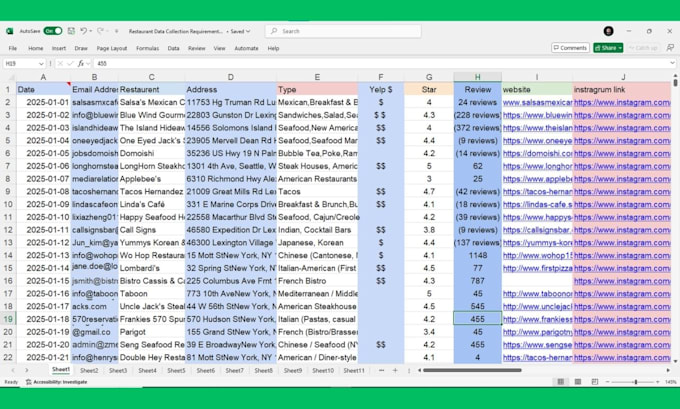Open the Insert ribbon tab
Screen dimensions: 680x409
click(59, 48)
